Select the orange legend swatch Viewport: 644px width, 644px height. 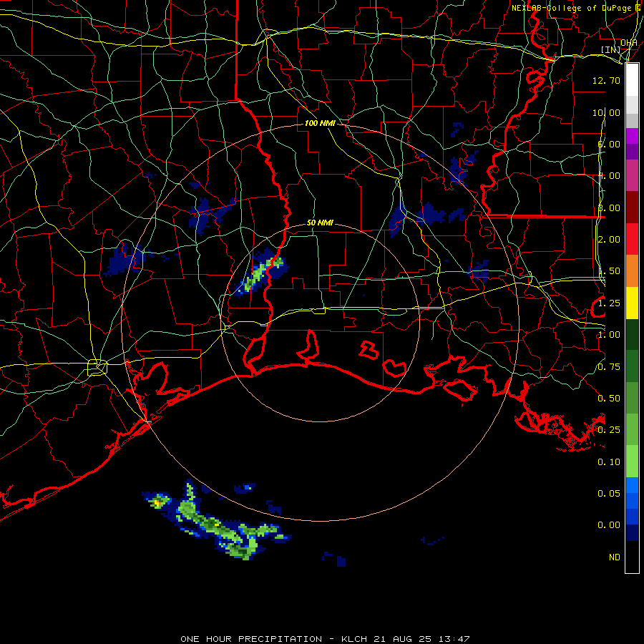[x=632, y=270]
